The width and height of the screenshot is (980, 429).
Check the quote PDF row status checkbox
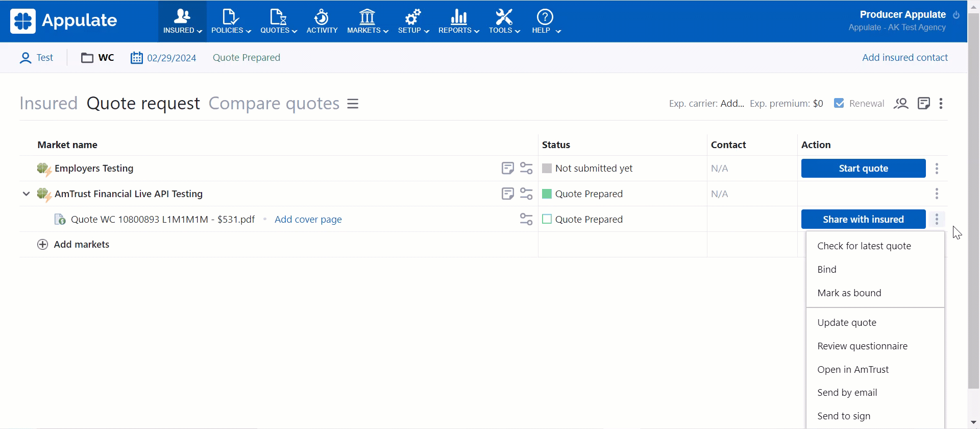pyautogui.click(x=547, y=219)
